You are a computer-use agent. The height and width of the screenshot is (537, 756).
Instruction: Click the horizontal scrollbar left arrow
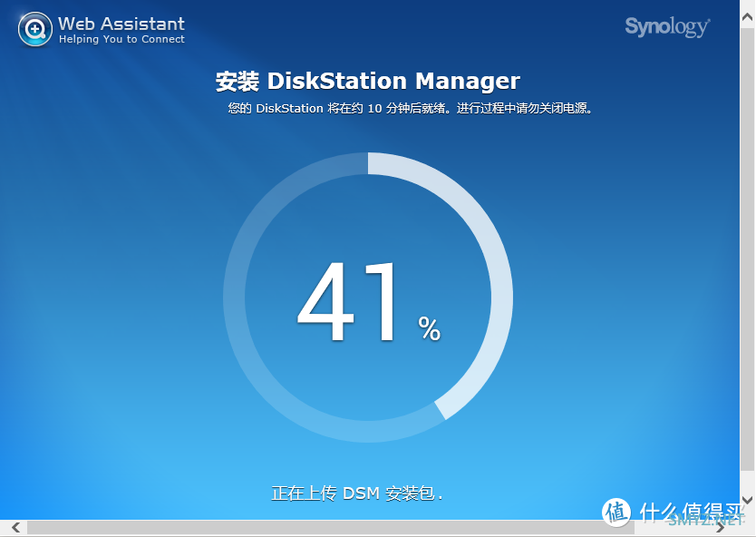coord(16,527)
